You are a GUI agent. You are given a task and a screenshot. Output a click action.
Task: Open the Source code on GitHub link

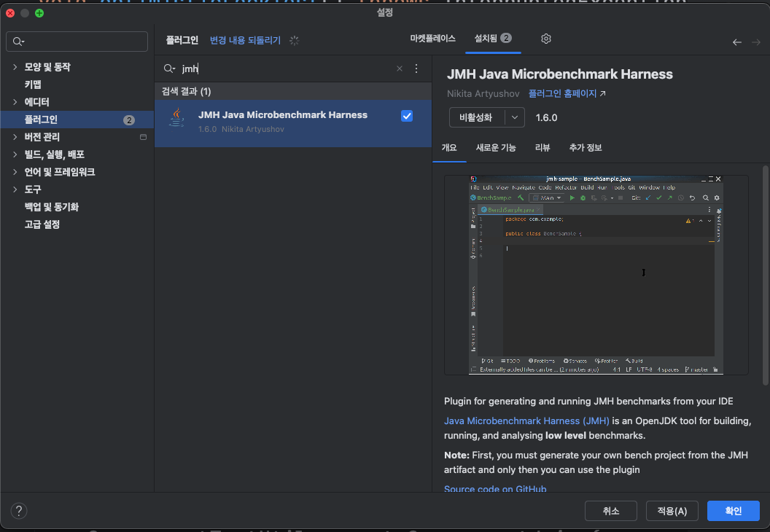click(x=495, y=489)
